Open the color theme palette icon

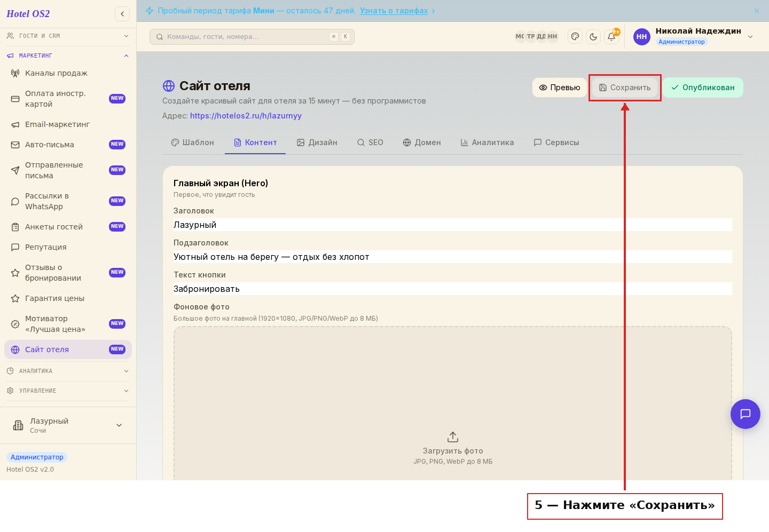click(575, 37)
